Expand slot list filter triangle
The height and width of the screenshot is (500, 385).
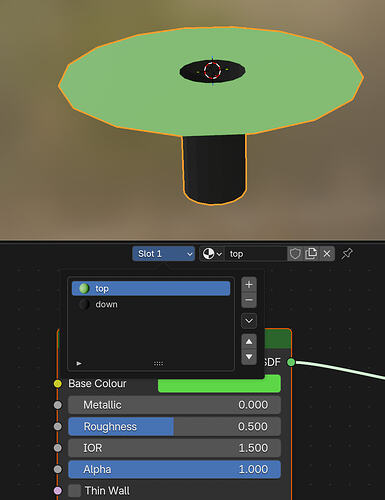(x=79, y=363)
